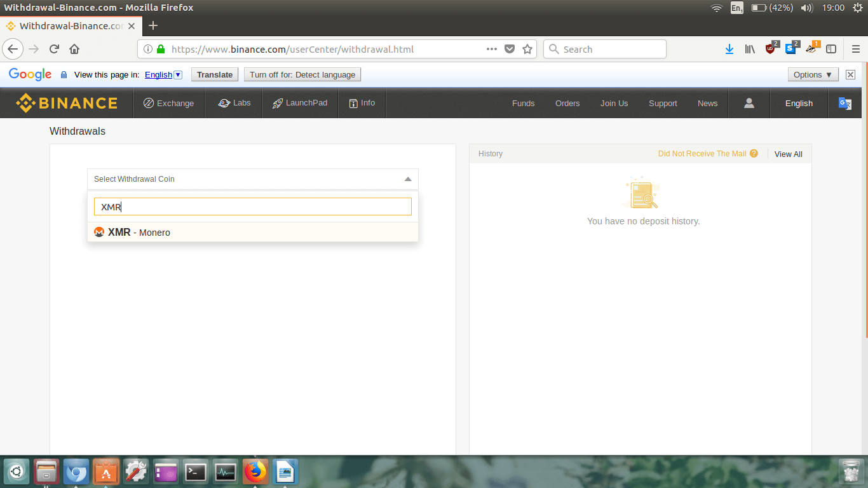Viewport: 868px width, 488px height.
Task: Open Ubuntu Software Center in dock
Action: point(106,472)
